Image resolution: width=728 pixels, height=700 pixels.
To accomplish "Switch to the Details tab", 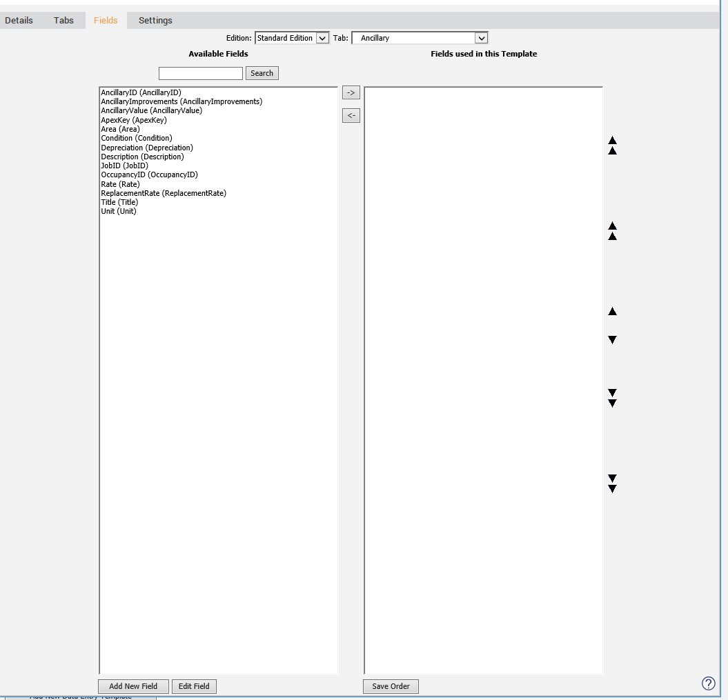I will (x=19, y=21).
